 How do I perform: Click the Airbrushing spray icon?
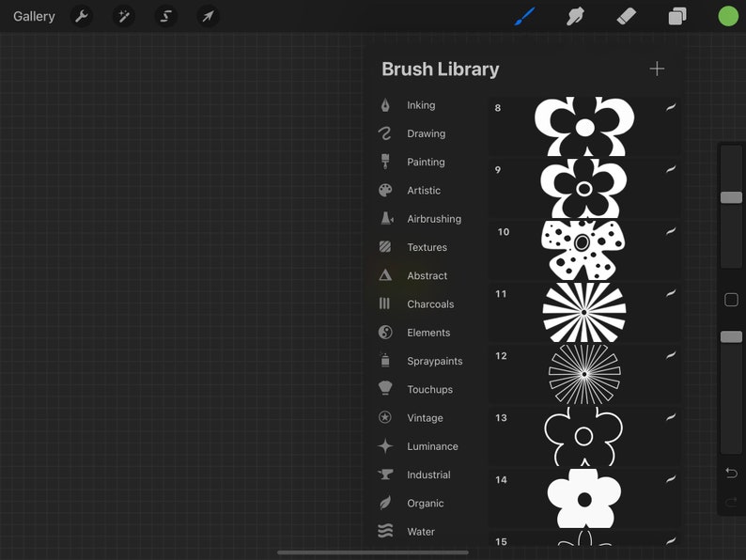point(387,218)
